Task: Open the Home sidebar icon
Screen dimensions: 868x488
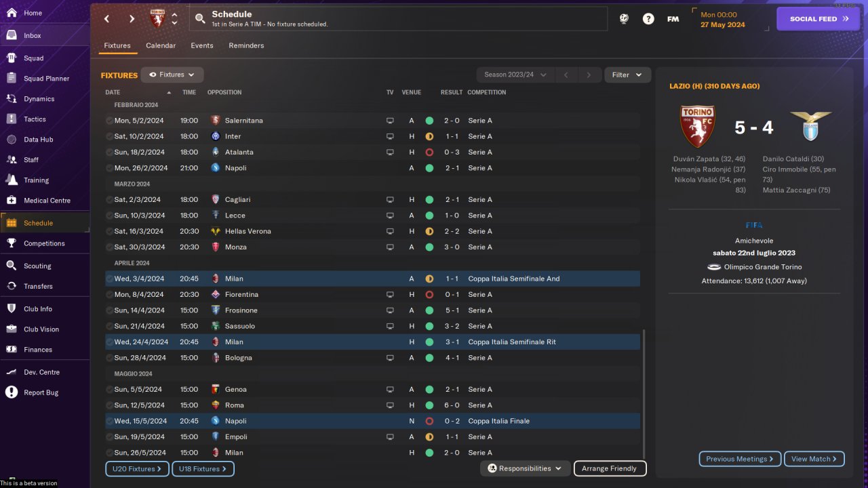Action: tap(12, 13)
